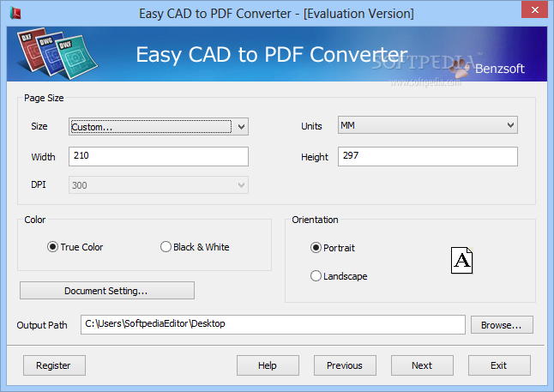
Task: Click the app icon in title bar
Action: click(x=15, y=13)
